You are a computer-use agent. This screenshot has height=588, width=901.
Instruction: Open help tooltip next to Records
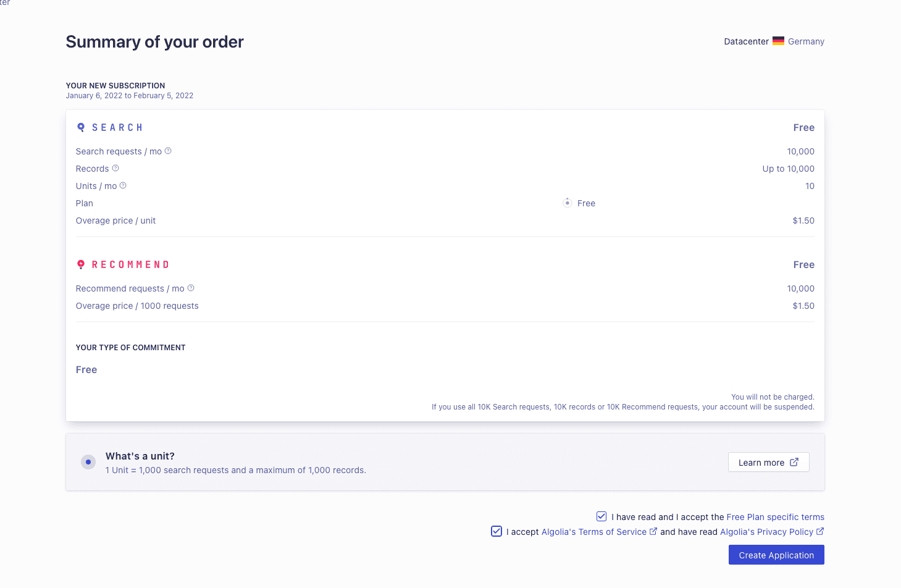click(115, 168)
